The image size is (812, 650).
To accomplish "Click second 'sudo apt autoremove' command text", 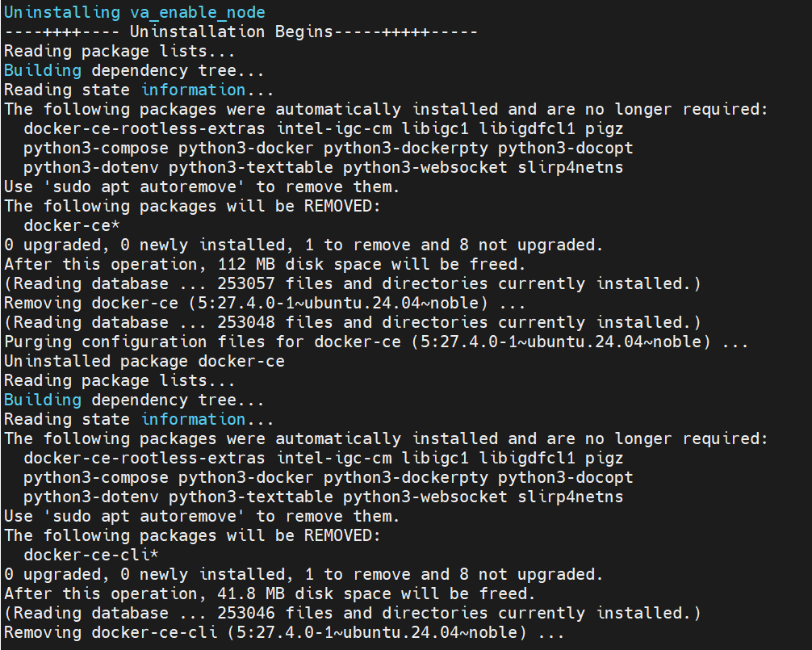I will click(x=144, y=516).
